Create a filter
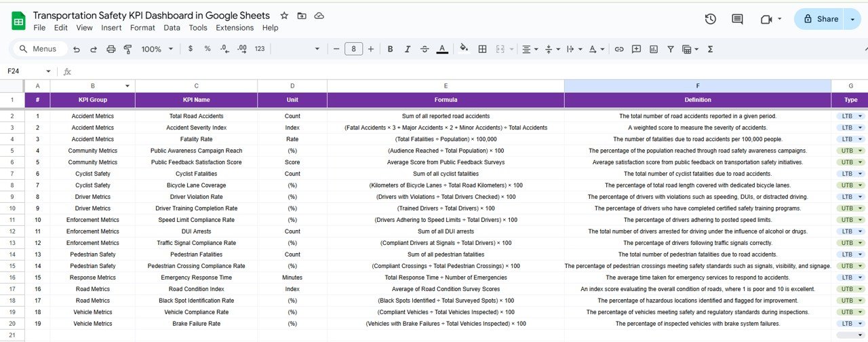The image size is (868, 342). [671, 49]
